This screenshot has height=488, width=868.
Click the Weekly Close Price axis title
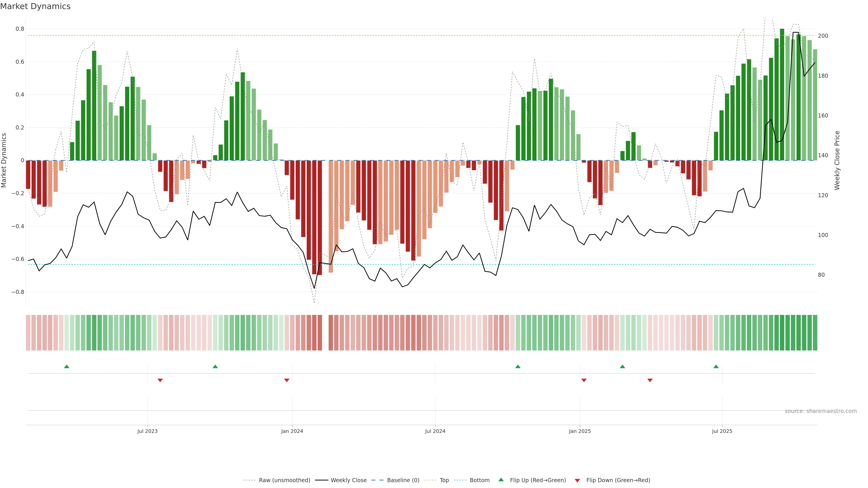tap(837, 160)
